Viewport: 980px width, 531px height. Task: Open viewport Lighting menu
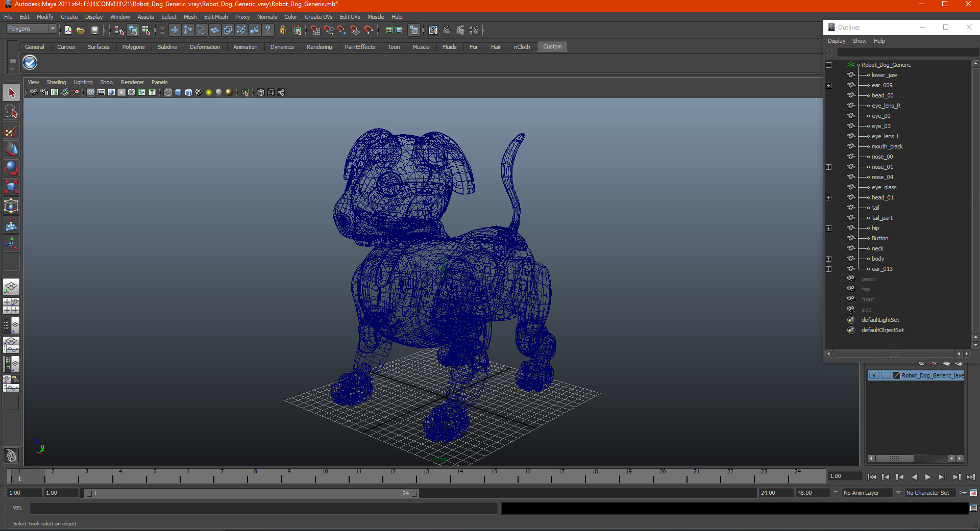point(83,82)
